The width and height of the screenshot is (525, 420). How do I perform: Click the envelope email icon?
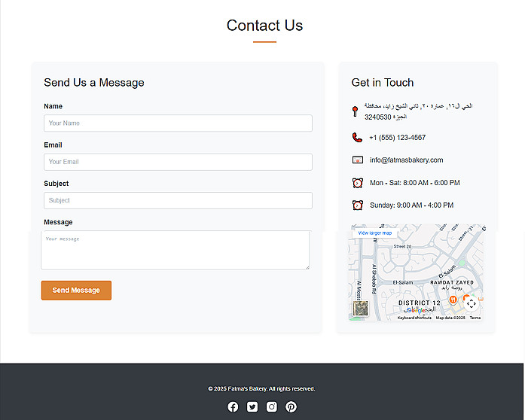coord(358,160)
